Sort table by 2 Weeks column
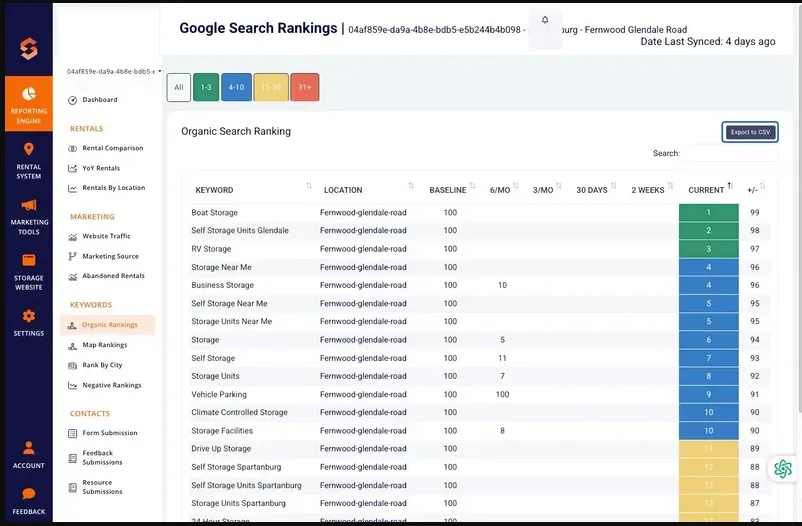802x526 pixels. (x=670, y=186)
